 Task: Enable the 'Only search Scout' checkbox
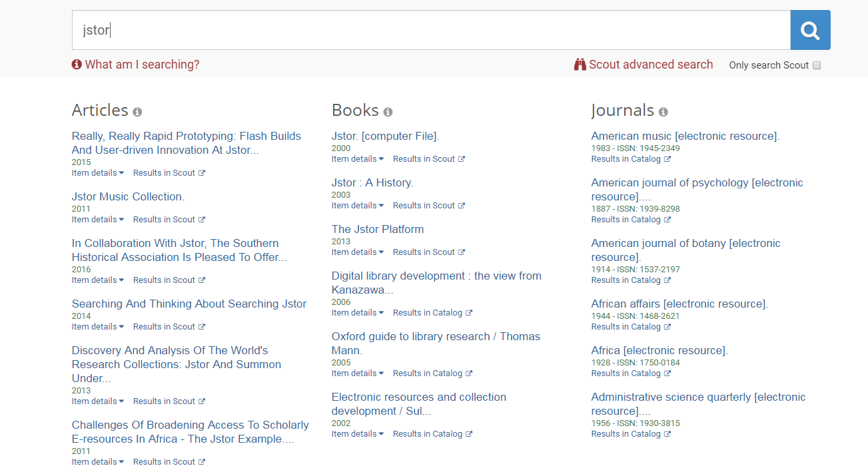(x=817, y=65)
